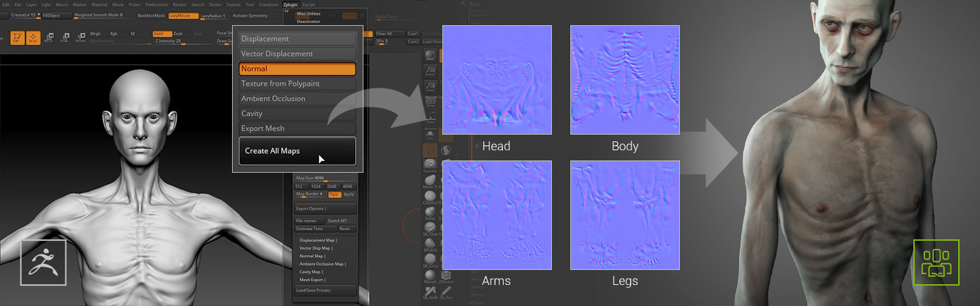The width and height of the screenshot is (980, 306).
Task: Select the Rotate transform icon
Action: (81, 37)
